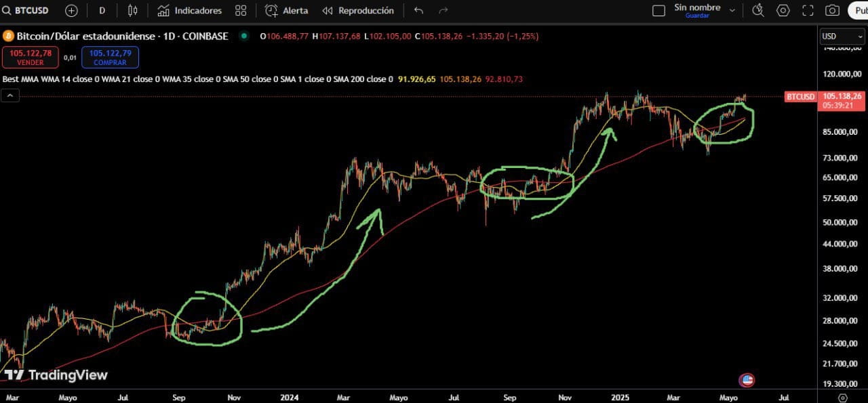Screen dimensions: 868x403
Task: Click the −1.335,20 (−1,25%) change value
Action: pyautogui.click(x=502, y=36)
